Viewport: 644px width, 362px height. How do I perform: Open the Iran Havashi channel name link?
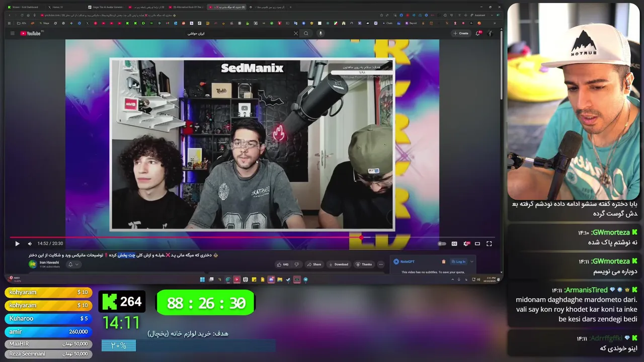[49, 262]
